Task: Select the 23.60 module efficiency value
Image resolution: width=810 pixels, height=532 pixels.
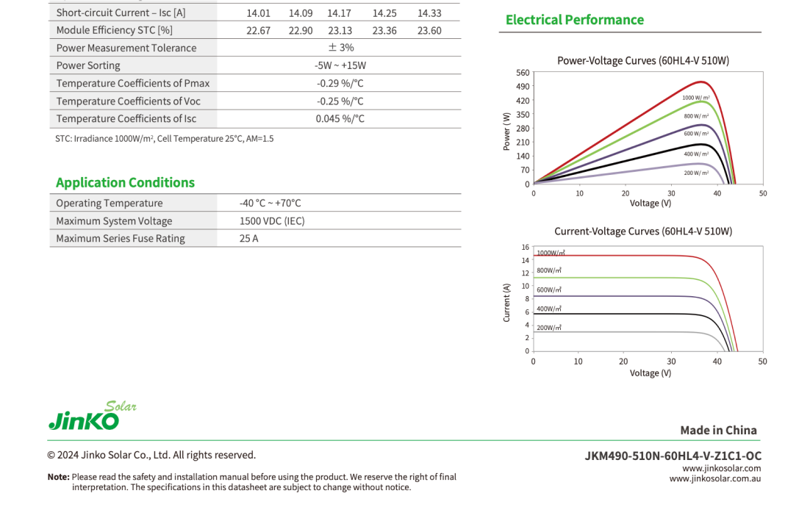Action: tap(429, 30)
